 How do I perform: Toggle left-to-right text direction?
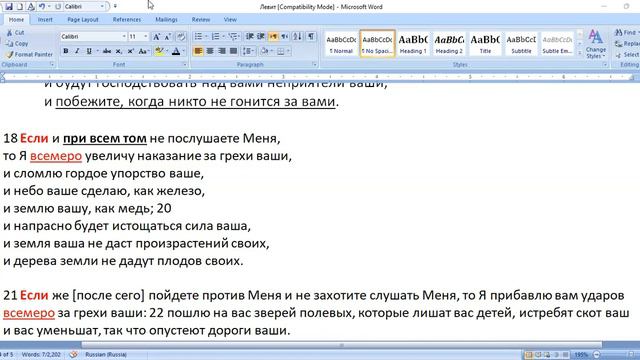click(x=273, y=37)
